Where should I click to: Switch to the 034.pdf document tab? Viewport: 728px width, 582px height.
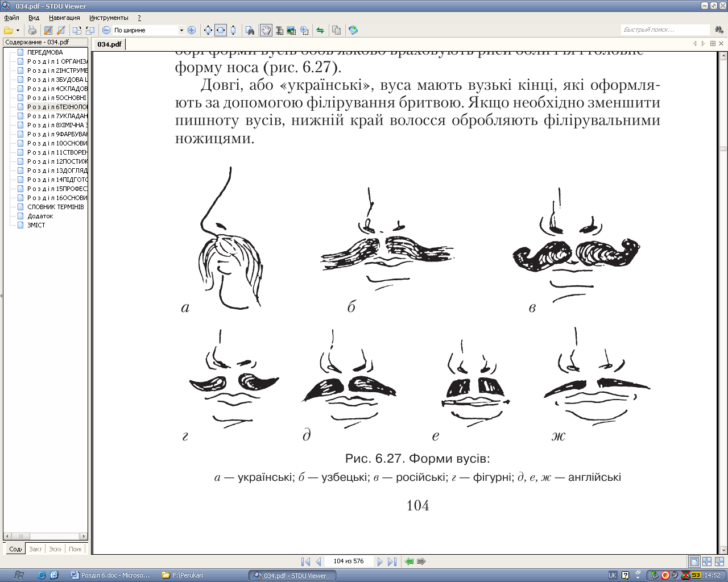(109, 44)
